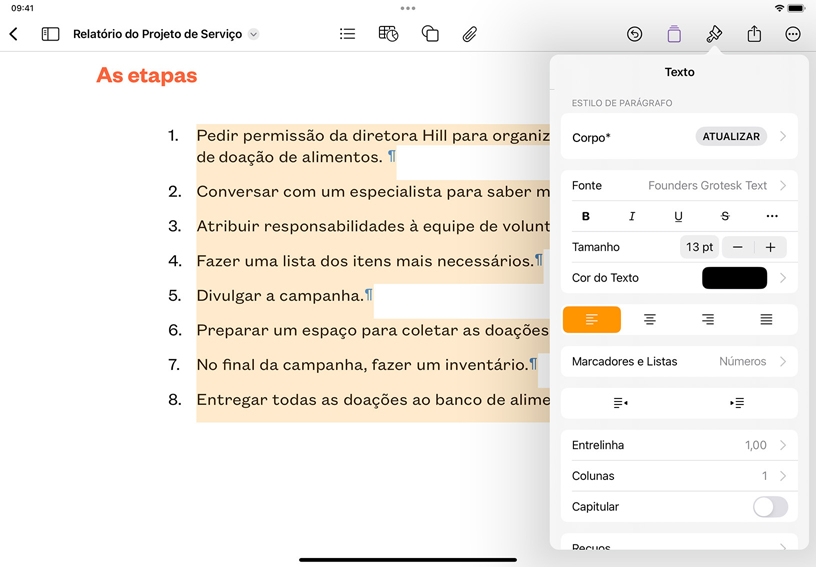Increase list indent level

click(x=737, y=403)
